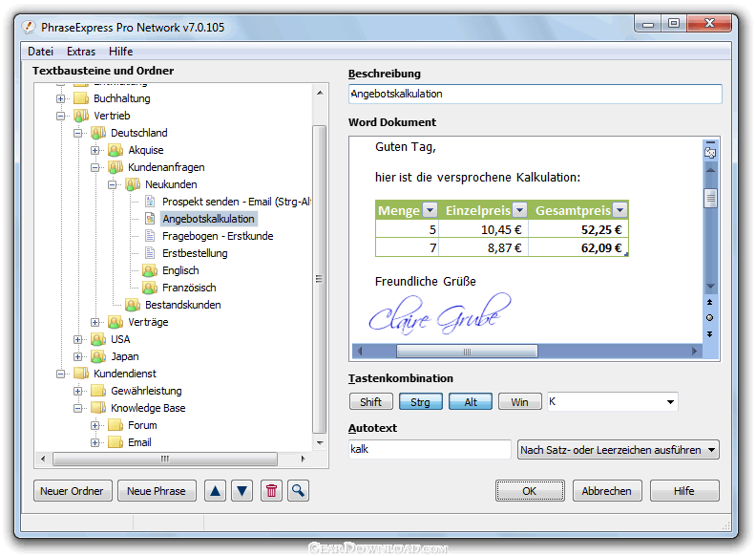Toggle the Shift modifier key

(x=370, y=401)
